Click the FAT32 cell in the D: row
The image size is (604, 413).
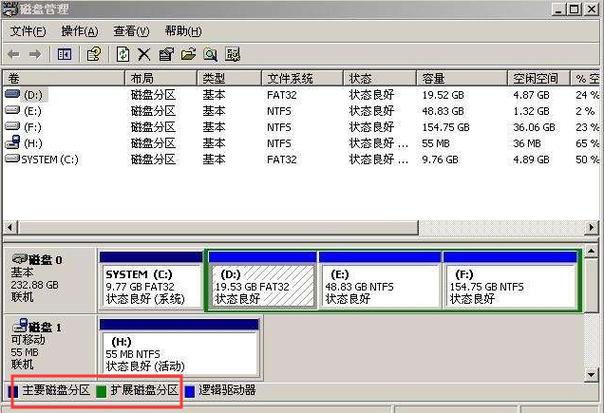pyautogui.click(x=282, y=95)
